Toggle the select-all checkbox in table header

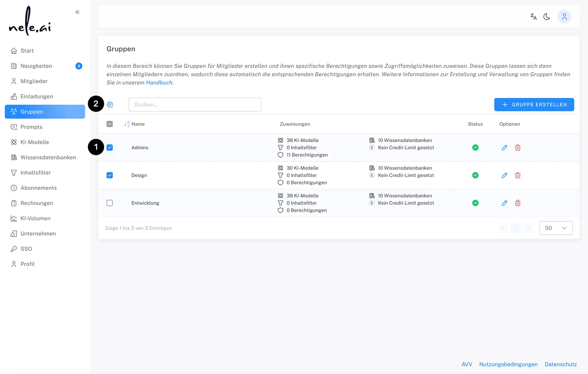pos(110,124)
